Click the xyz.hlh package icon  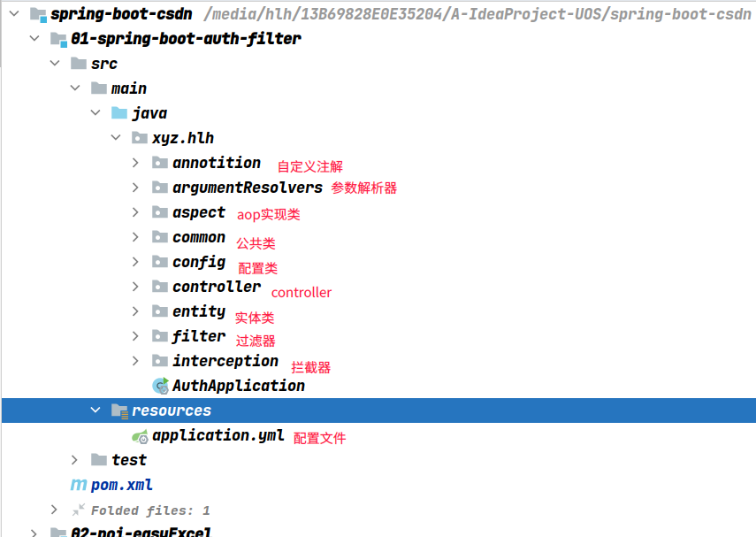coord(140,138)
